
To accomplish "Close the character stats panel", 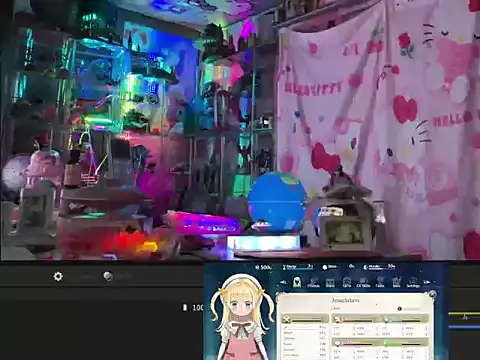I will pyautogui.click(x=432, y=294).
